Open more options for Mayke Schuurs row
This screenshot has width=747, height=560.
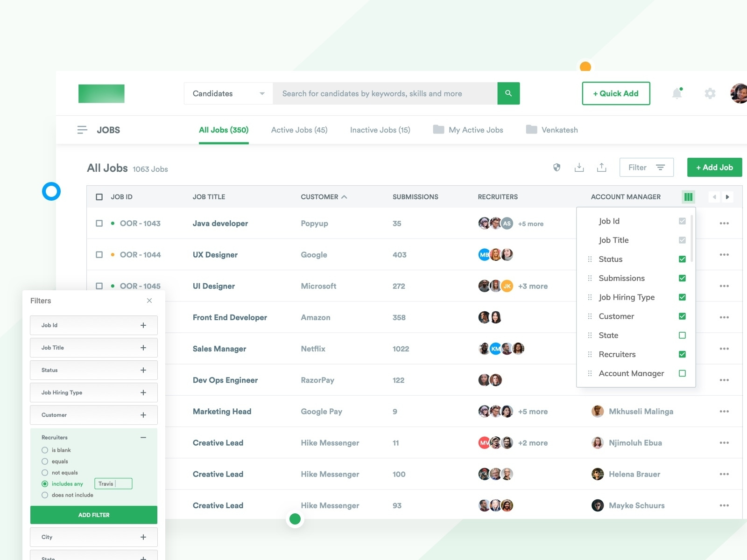724,505
